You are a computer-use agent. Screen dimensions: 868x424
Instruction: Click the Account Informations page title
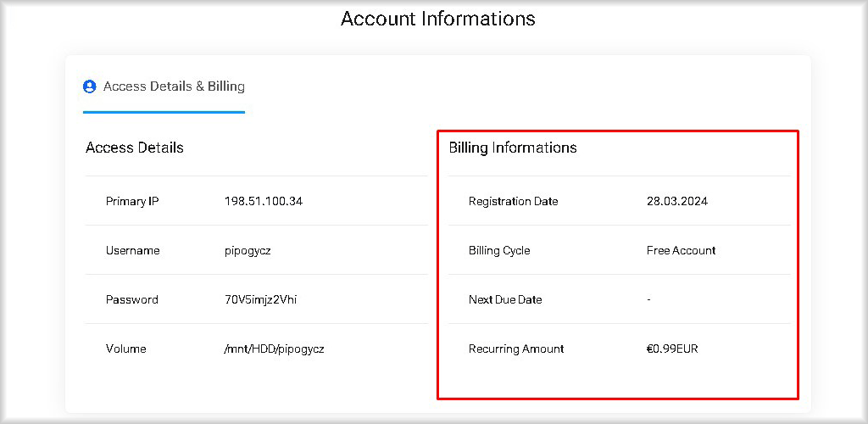438,19
